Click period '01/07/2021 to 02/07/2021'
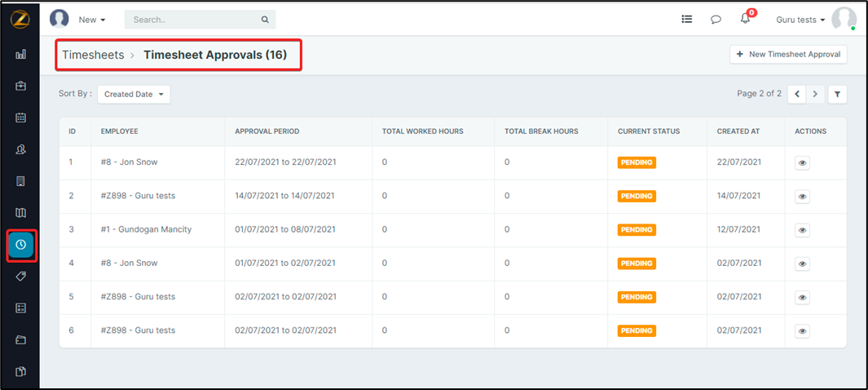 tap(285, 264)
